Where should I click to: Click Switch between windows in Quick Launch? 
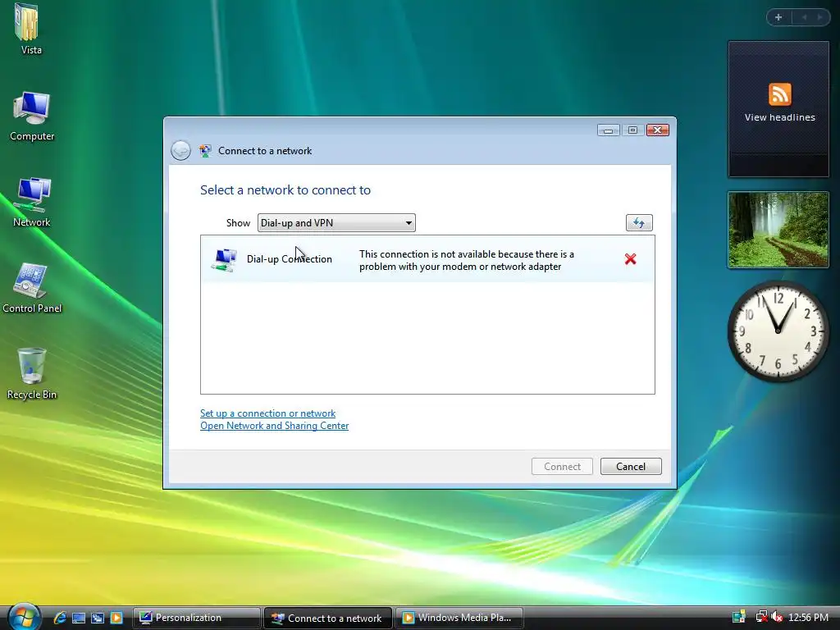98,618
